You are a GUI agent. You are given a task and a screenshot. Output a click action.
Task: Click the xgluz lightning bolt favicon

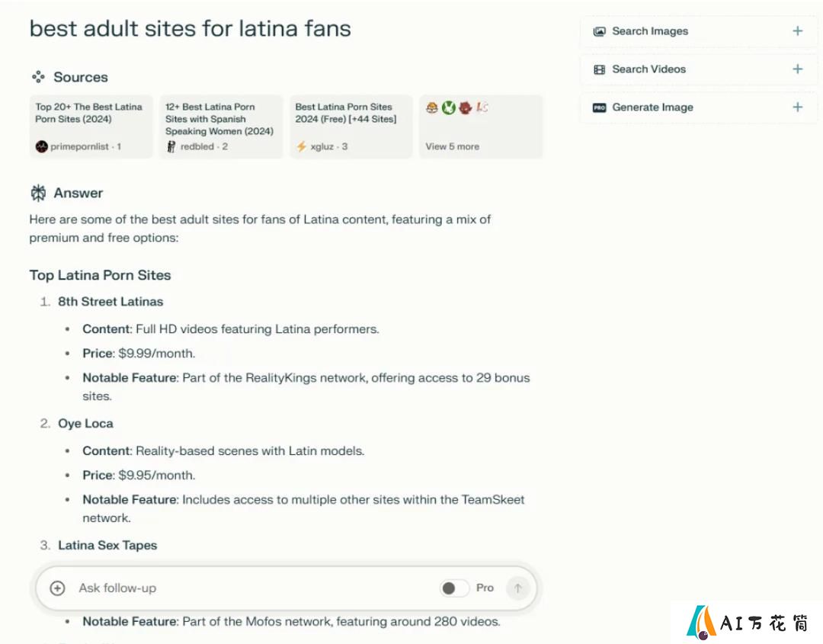tap(301, 146)
